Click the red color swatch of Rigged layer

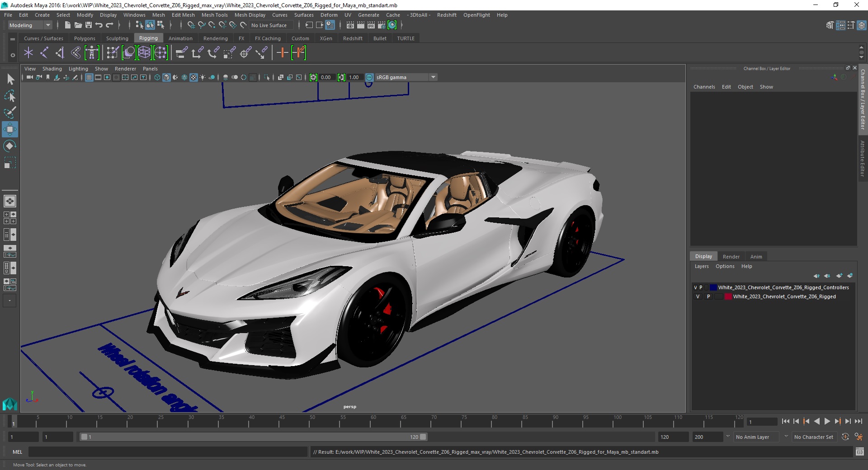pos(728,296)
